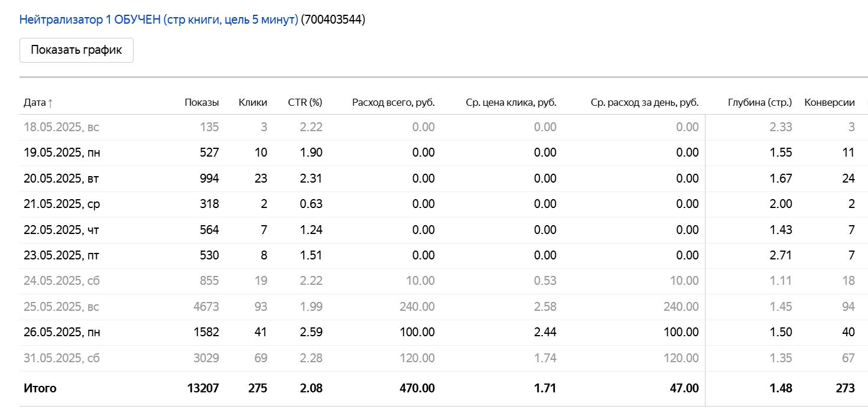Sort table by Клики column
This screenshot has height=416, width=868.
[252, 102]
